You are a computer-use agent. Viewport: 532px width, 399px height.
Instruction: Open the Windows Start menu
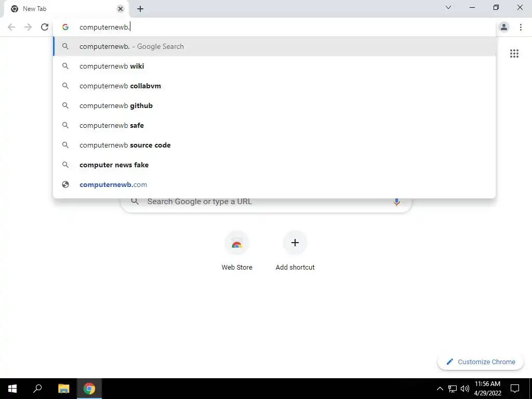click(12, 389)
